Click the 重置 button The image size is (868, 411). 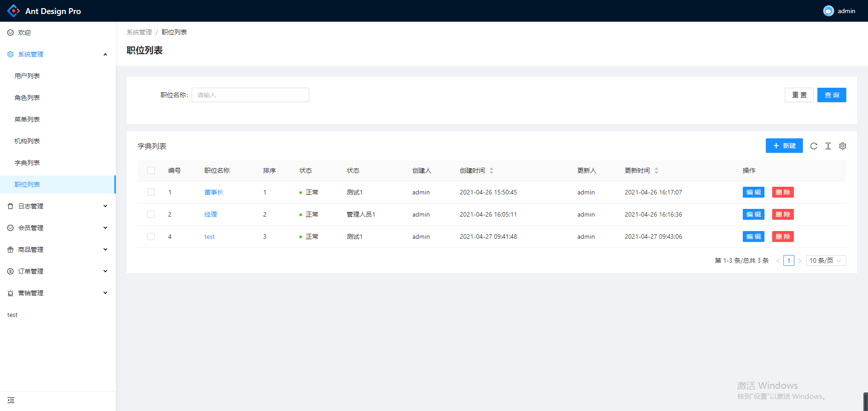799,95
